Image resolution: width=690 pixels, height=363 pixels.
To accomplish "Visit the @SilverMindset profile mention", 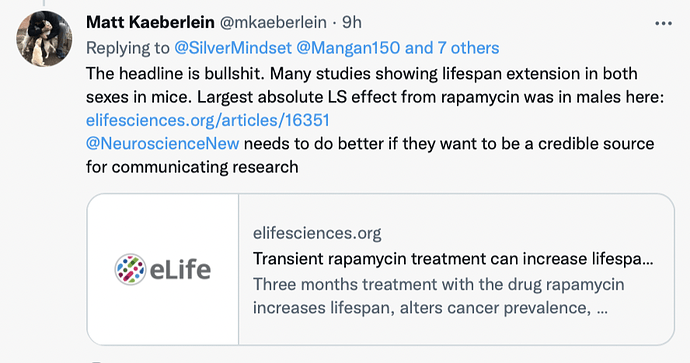I will tap(233, 48).
